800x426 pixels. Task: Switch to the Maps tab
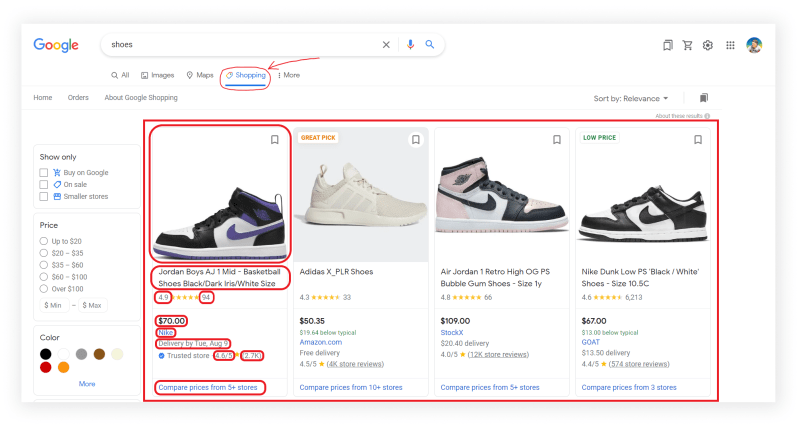pyautogui.click(x=200, y=75)
